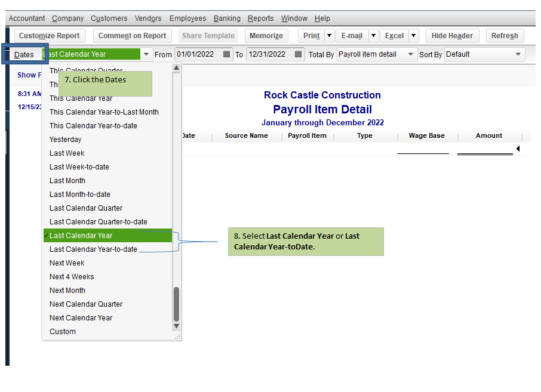
Task: Click the Share Template button
Action: pyautogui.click(x=208, y=36)
